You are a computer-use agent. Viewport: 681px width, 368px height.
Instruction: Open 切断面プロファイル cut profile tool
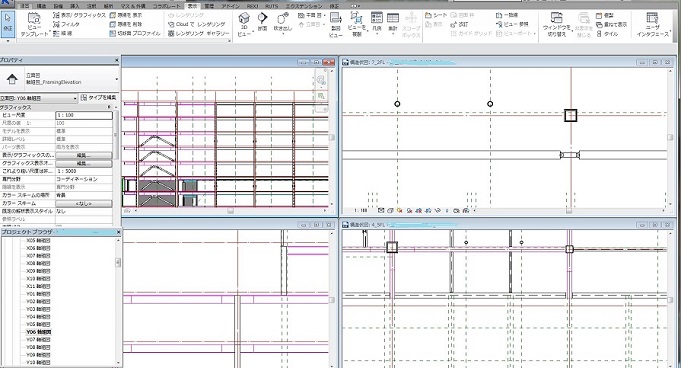click(x=135, y=33)
